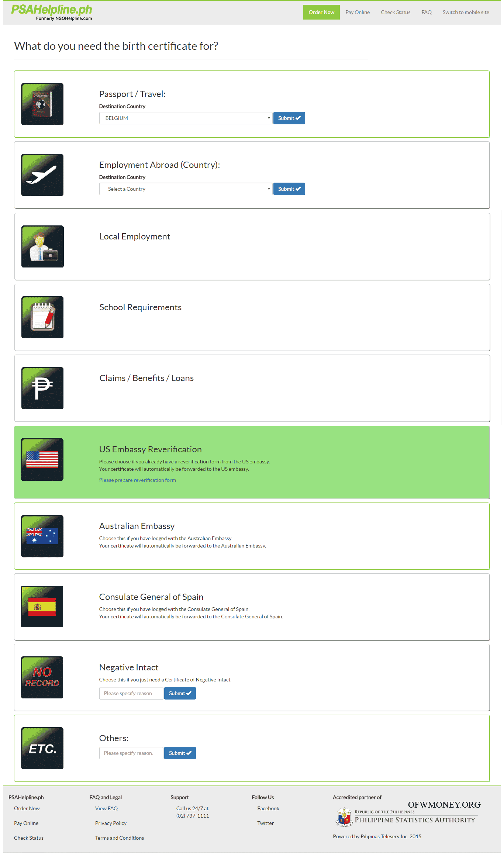Click the support phone number (02) 737-1111
504x853 pixels.
193,816
